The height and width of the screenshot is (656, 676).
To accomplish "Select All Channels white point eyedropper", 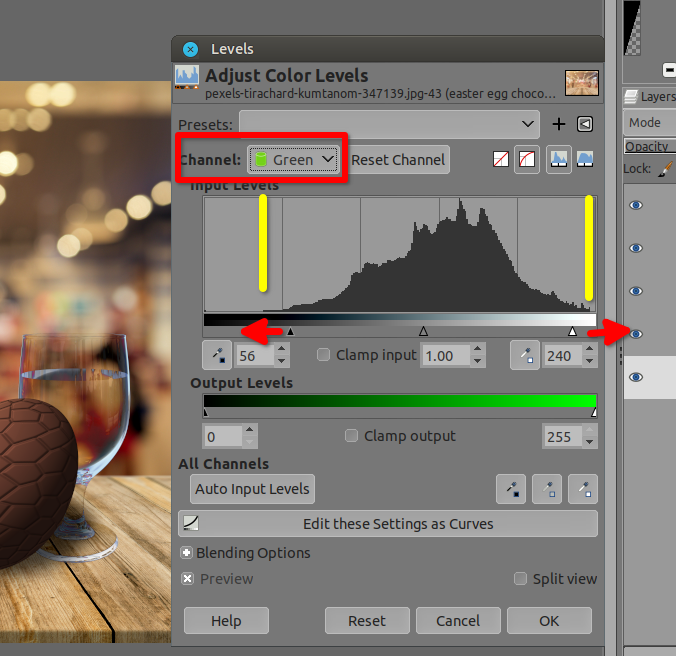I will [x=583, y=489].
